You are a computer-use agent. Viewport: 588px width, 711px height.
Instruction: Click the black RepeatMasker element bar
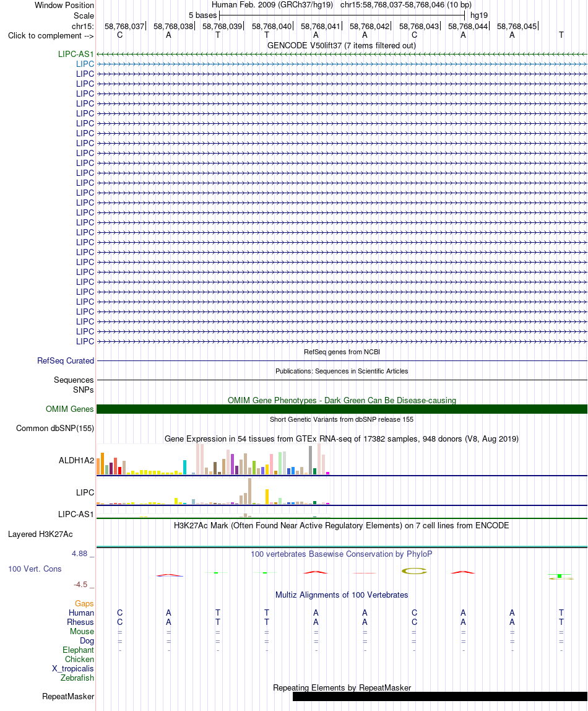point(440,697)
